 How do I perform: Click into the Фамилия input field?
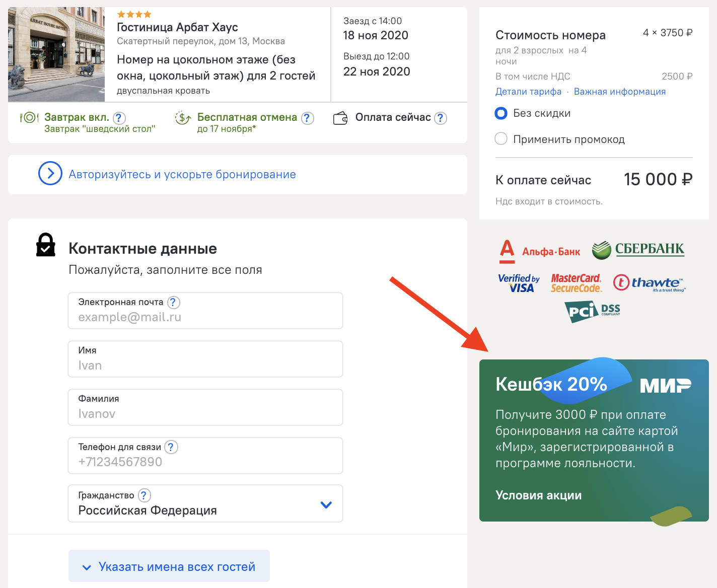coord(205,413)
